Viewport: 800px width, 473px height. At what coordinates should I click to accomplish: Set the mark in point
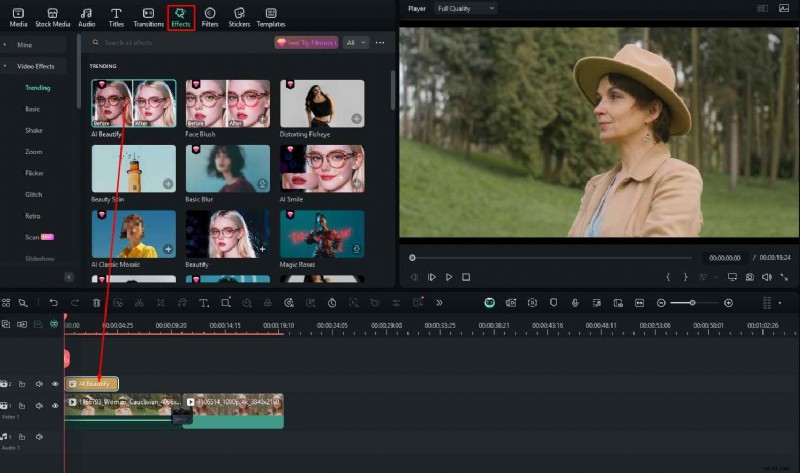click(668, 277)
